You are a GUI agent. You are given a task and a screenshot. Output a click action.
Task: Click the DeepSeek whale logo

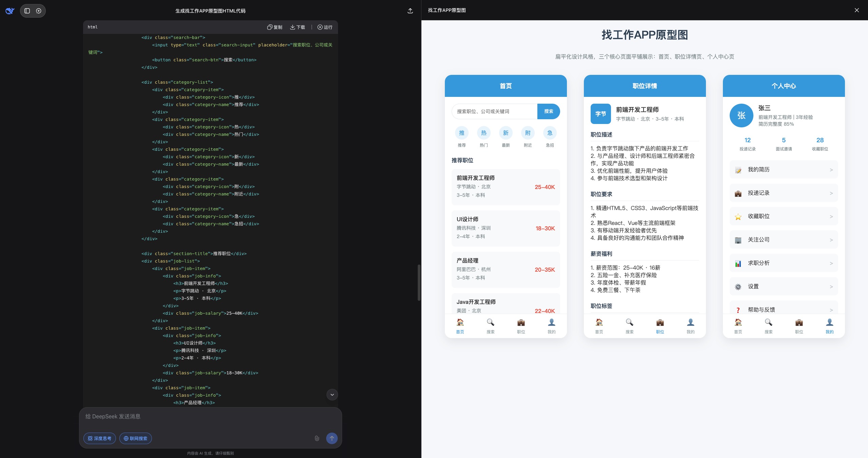point(10,11)
